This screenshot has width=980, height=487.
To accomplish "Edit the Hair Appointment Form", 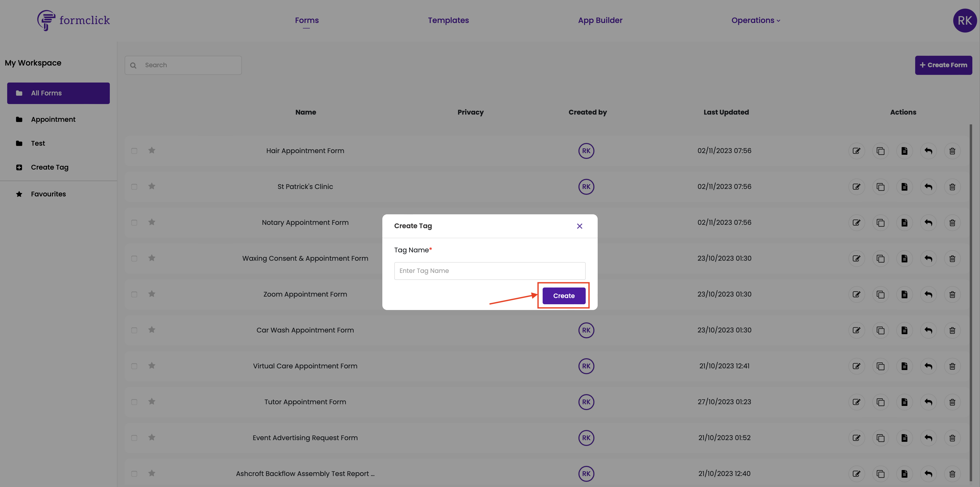I will (x=856, y=151).
